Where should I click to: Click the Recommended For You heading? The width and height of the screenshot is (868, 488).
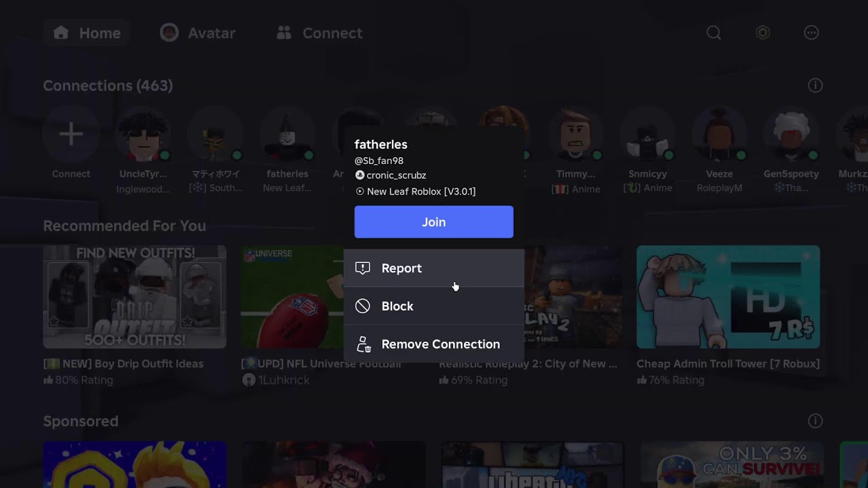pos(125,226)
